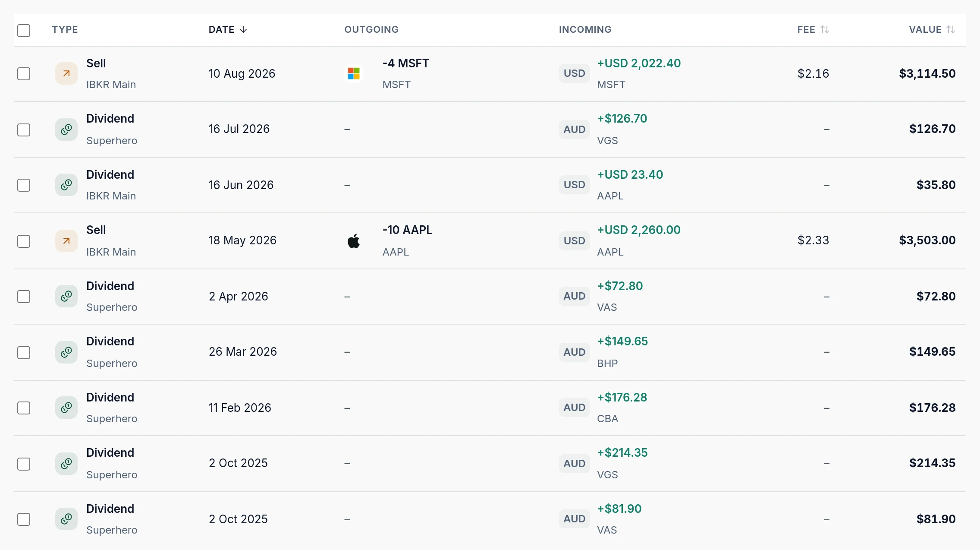The width and height of the screenshot is (980, 550).
Task: Click the Fee sort arrows icon
Action: pos(825,29)
